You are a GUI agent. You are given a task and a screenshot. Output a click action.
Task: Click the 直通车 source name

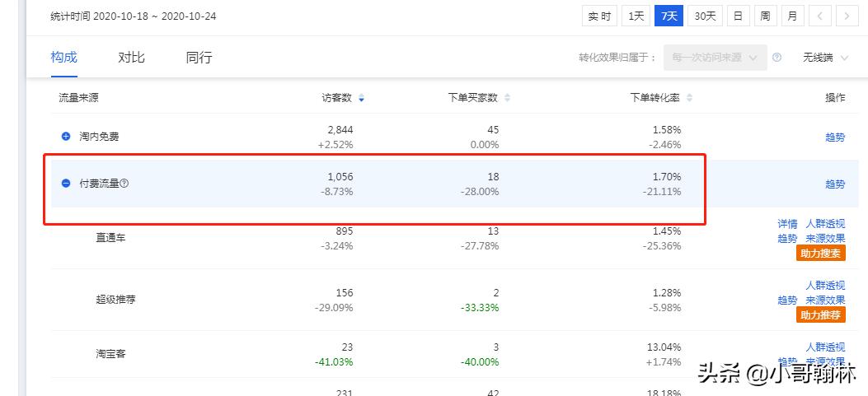110,238
